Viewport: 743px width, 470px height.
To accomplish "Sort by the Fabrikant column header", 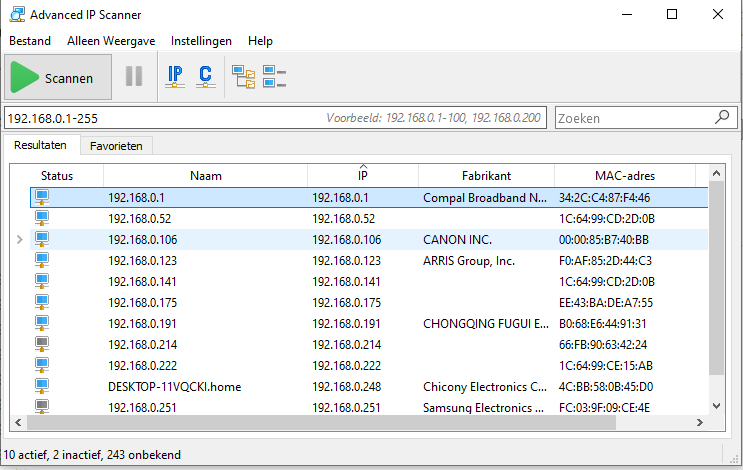I will [x=486, y=175].
